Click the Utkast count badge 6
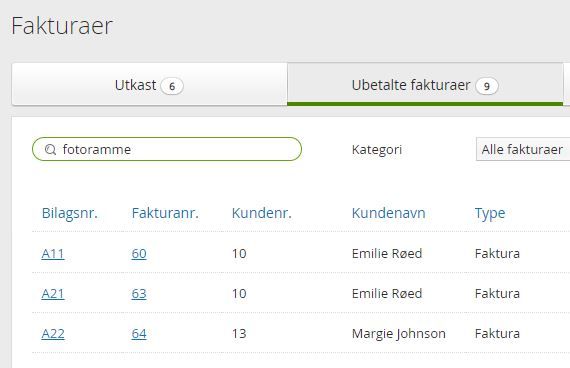 [172, 86]
